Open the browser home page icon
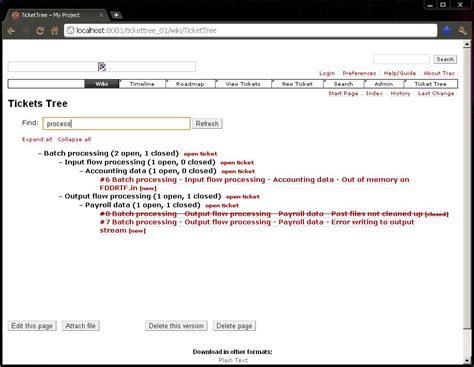The height and width of the screenshot is (367, 474). click(x=54, y=31)
